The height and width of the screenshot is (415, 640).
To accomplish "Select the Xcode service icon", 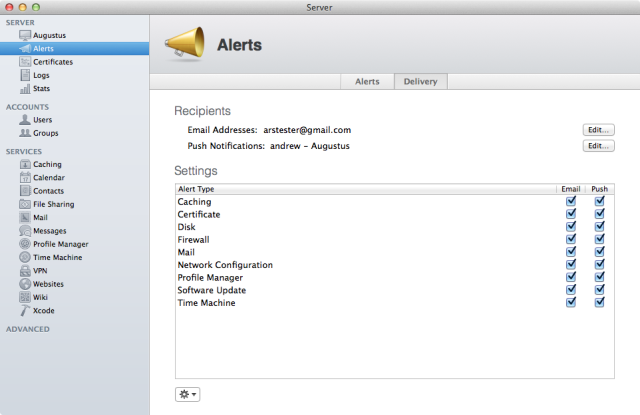I will coord(25,310).
